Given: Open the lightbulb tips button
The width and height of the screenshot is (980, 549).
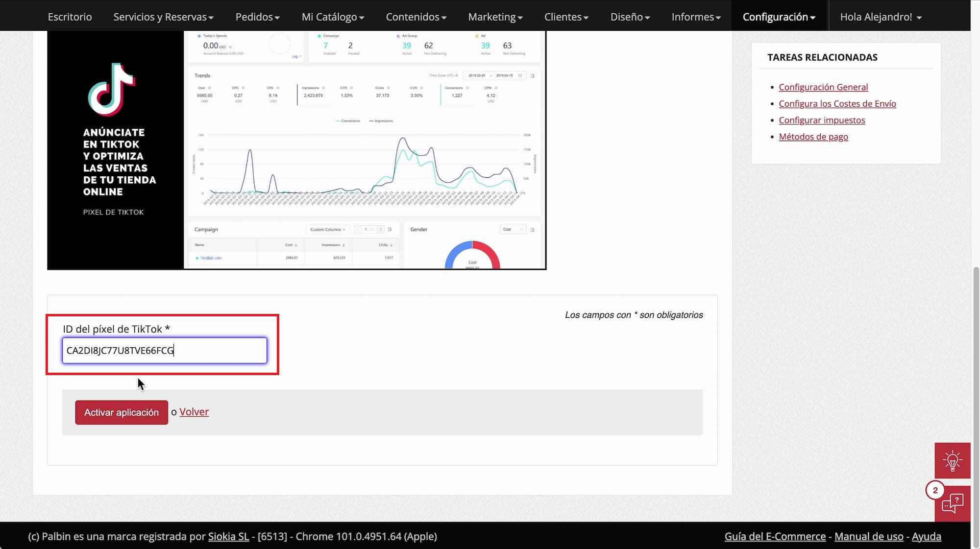Looking at the screenshot, I should point(952,460).
